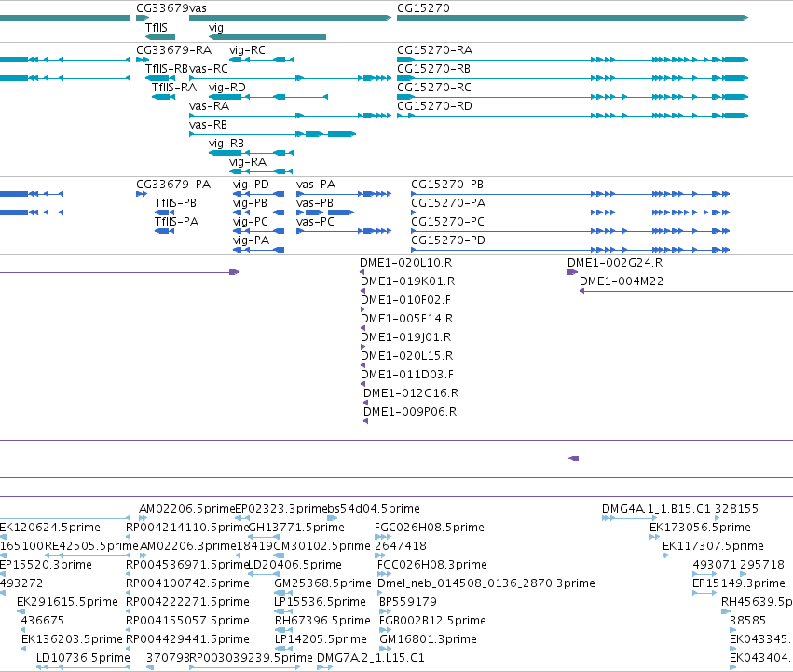The width and height of the screenshot is (793, 672).
Task: Click the vas-RA transcript label
Action: (x=209, y=106)
